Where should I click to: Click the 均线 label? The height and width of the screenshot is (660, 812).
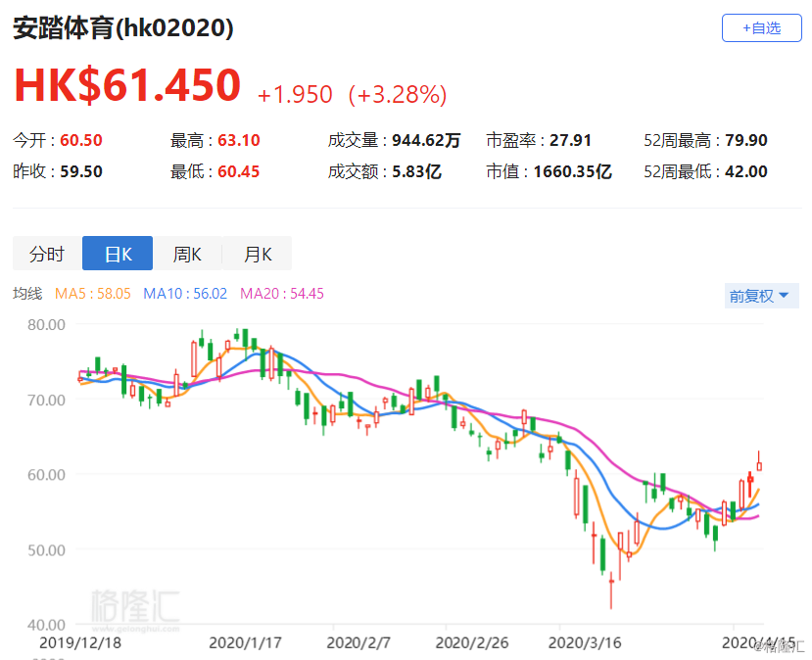click(27, 294)
